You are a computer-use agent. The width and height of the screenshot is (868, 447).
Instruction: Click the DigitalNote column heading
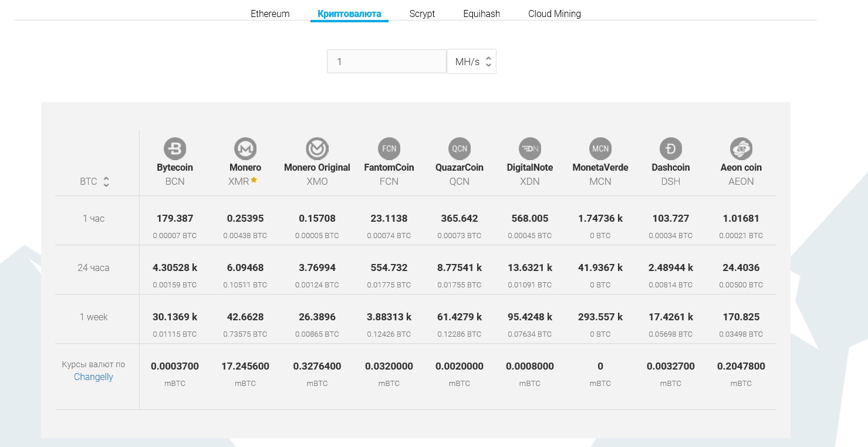click(530, 167)
